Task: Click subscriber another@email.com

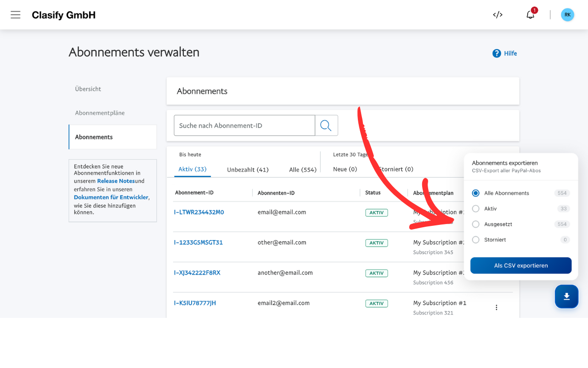Action: (285, 273)
